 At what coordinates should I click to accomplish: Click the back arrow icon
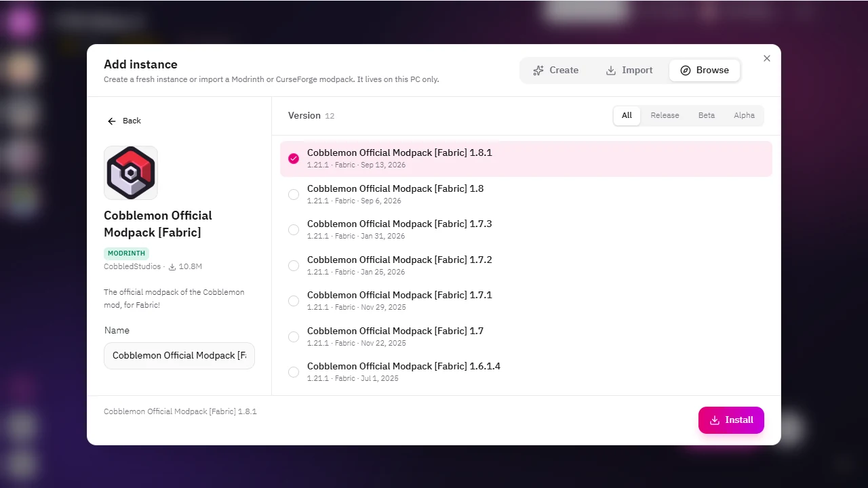[112, 121]
